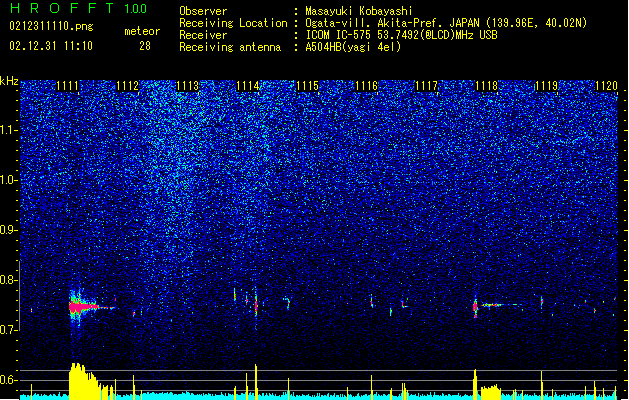
Task: Select the 1114 time marker
Action: 248,86
